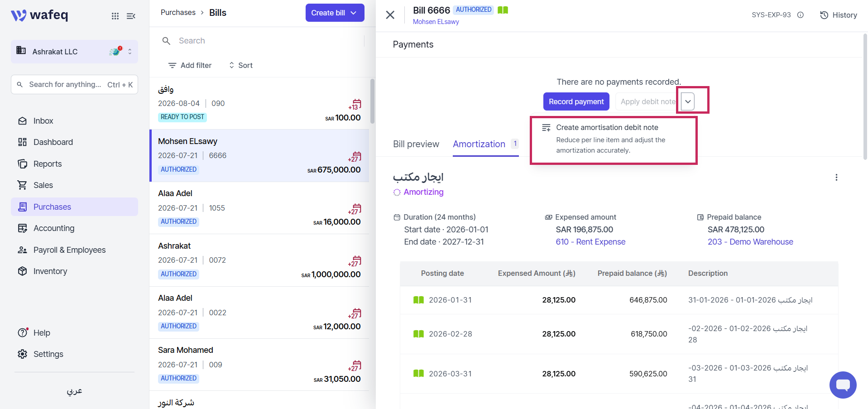
Task: Click the journal book icon next to AUTHORIZED
Action: pos(503,10)
